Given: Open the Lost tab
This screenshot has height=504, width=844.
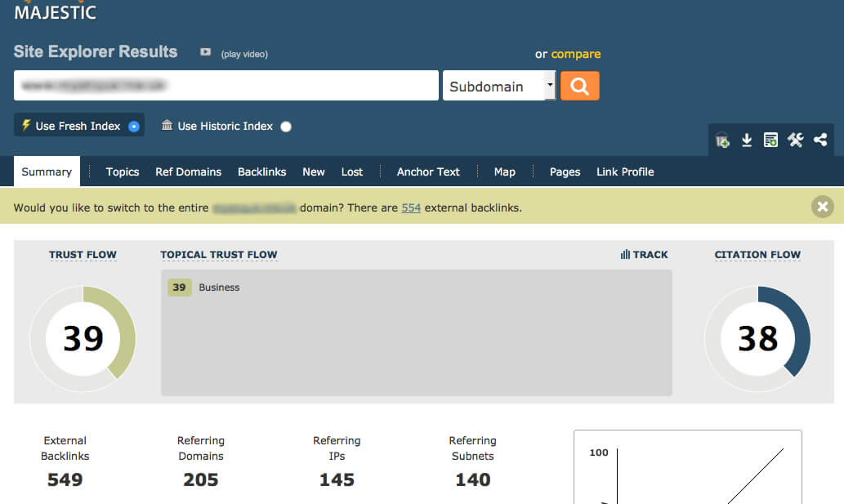Looking at the screenshot, I should click(352, 172).
